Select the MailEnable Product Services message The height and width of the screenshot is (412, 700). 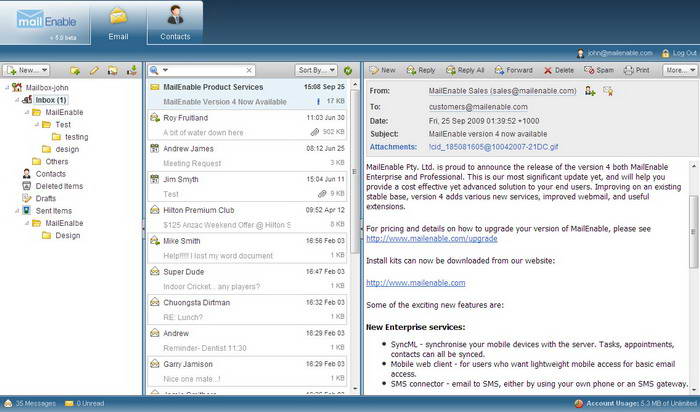[247, 94]
